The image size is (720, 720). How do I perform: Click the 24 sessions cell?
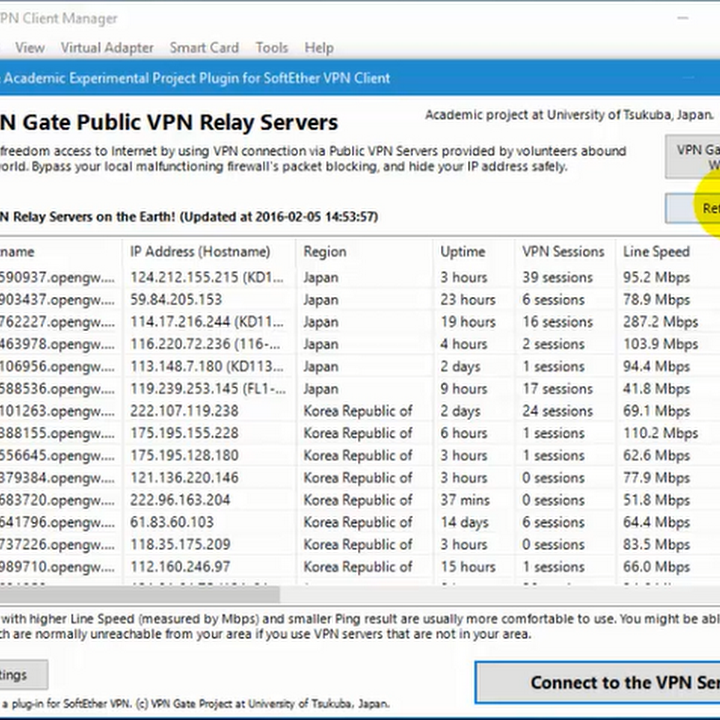tap(557, 411)
